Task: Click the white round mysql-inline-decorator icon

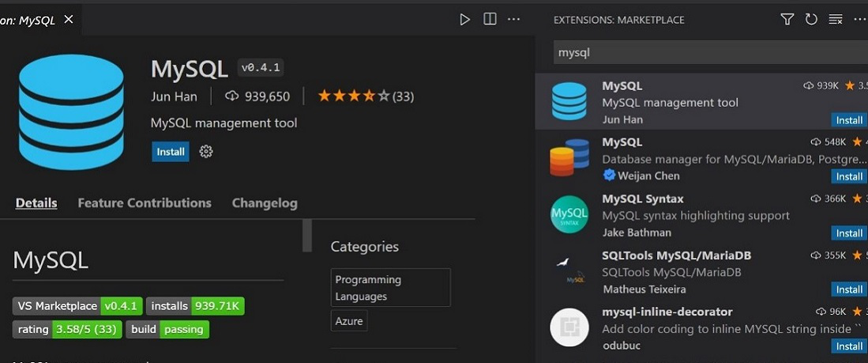Action: point(569,327)
